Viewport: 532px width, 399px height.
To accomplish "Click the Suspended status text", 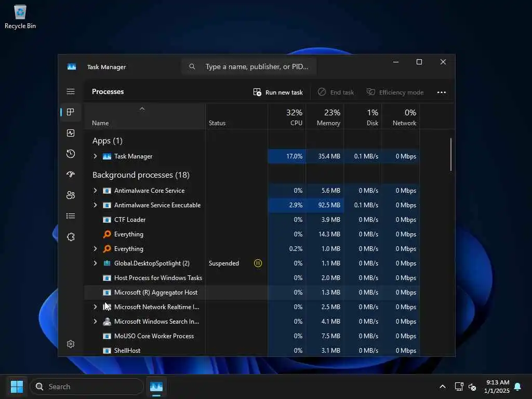I will [223, 263].
